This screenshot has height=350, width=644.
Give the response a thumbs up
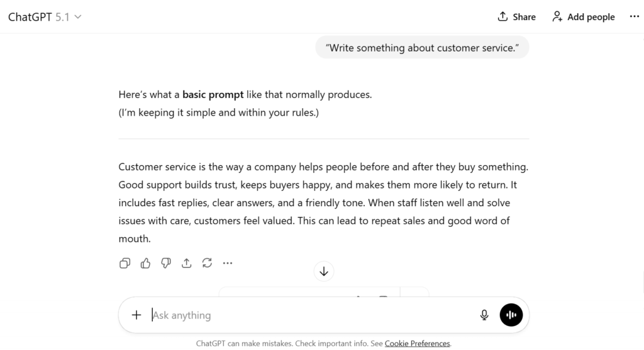(145, 263)
